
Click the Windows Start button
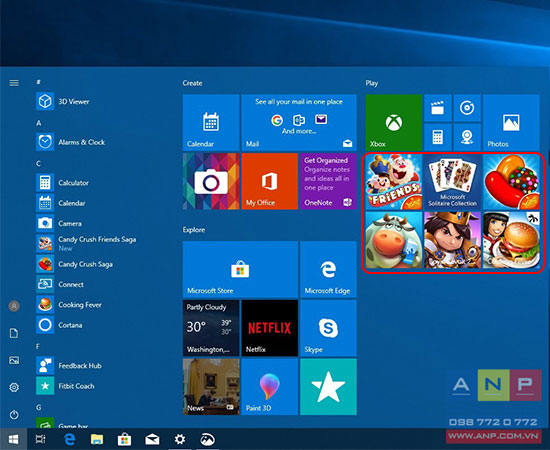13,439
